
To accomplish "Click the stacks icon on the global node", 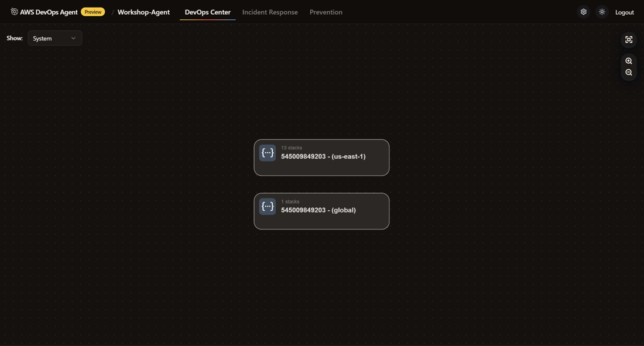I will pos(267,205).
